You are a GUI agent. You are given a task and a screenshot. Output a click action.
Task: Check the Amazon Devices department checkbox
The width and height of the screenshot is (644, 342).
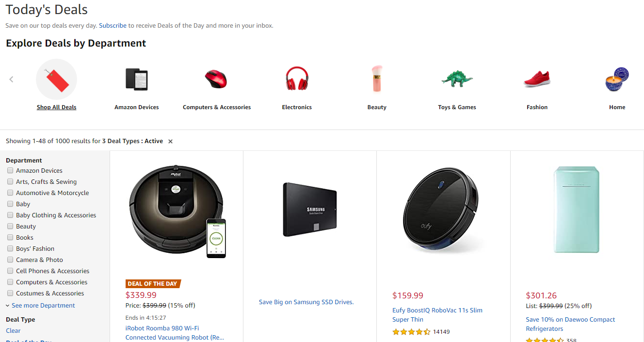click(x=10, y=171)
